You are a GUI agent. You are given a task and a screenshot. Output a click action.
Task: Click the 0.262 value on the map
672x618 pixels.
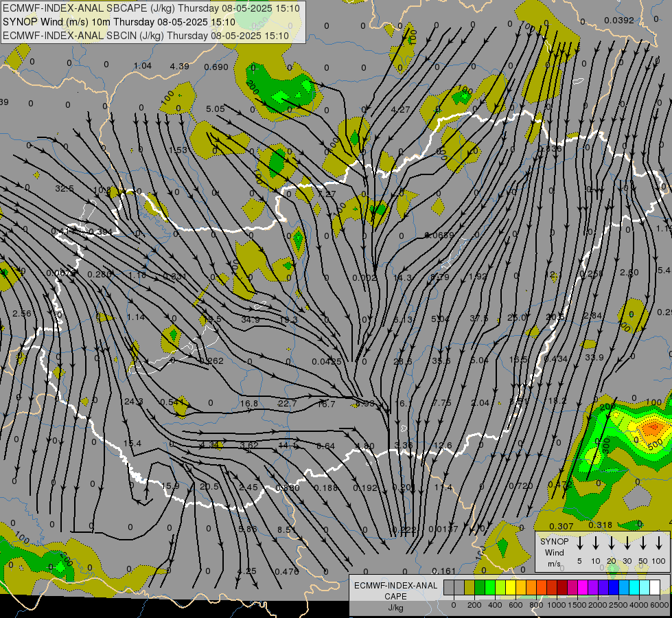[211, 360]
